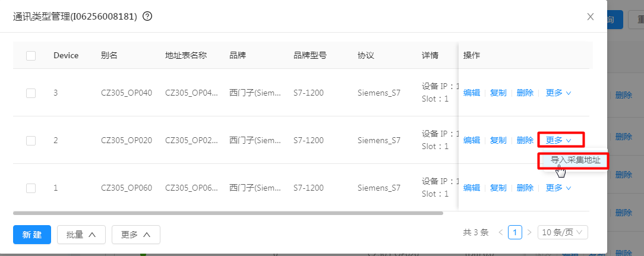The height and width of the screenshot is (256, 644).
Task: Open 更多 dropdown in CZ305_OP060 row
Action: tap(558, 188)
